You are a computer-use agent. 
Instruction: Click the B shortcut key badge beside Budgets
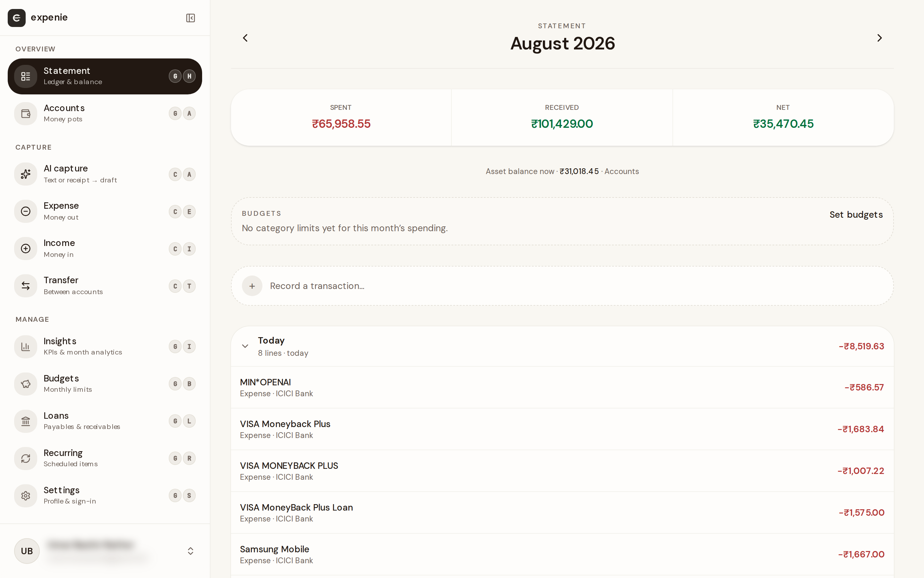pyautogui.click(x=189, y=383)
